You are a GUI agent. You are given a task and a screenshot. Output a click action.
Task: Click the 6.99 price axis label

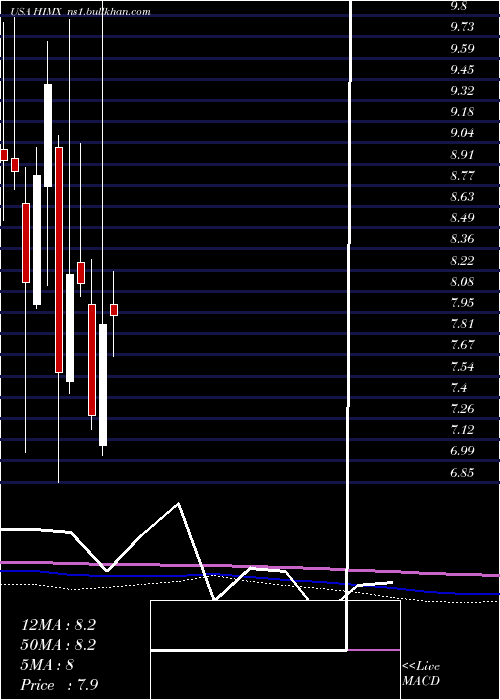point(462,451)
